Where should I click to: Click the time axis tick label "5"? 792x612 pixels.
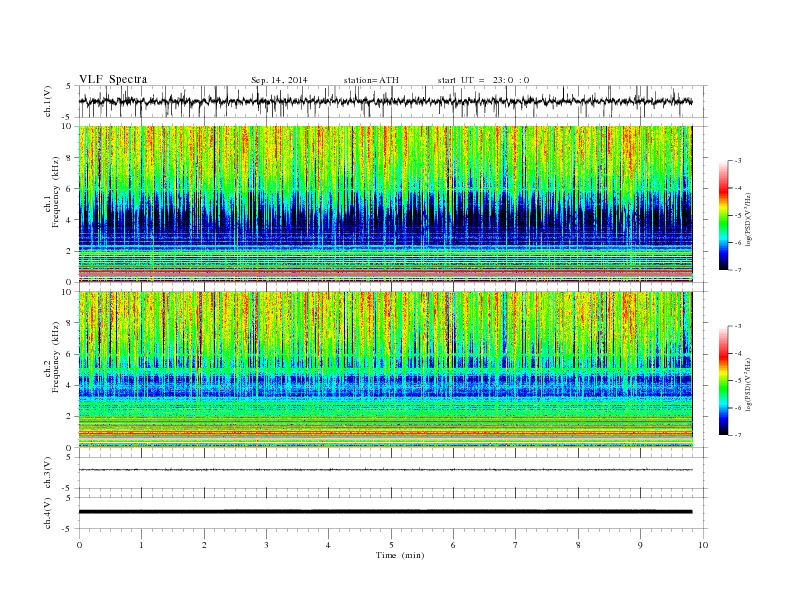[391, 545]
